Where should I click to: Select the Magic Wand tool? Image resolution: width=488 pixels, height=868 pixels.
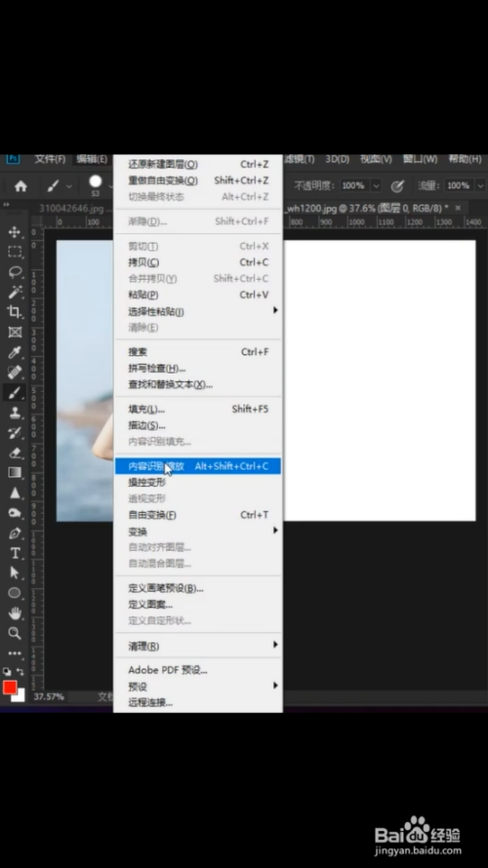point(15,292)
